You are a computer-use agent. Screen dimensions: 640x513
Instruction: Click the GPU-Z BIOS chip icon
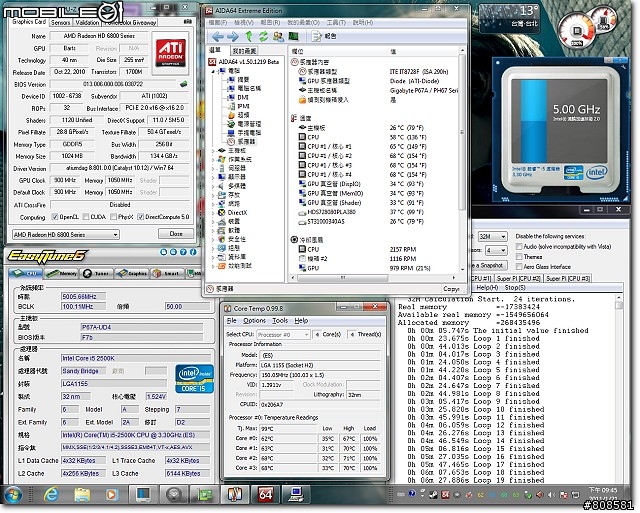pyautogui.click(x=184, y=84)
